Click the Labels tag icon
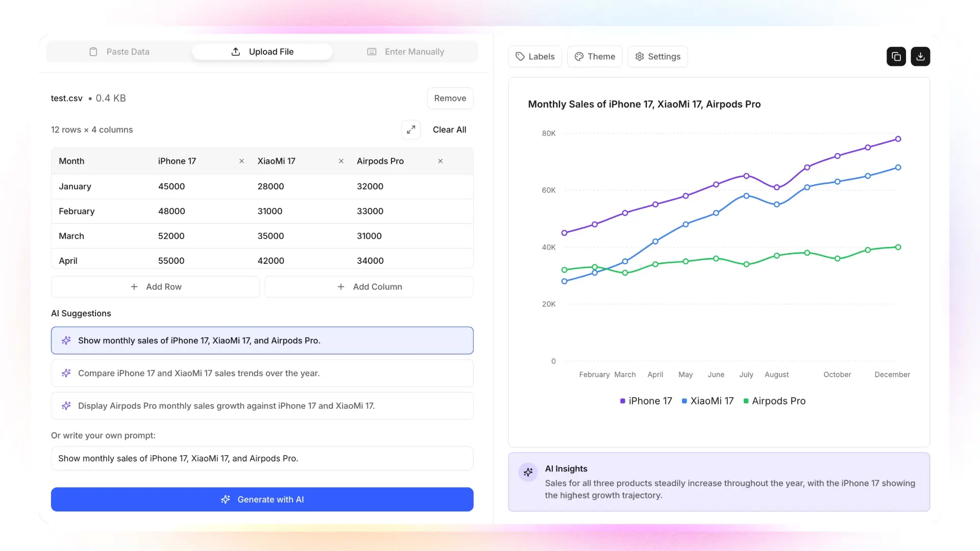The height and width of the screenshot is (551, 980). (520, 56)
